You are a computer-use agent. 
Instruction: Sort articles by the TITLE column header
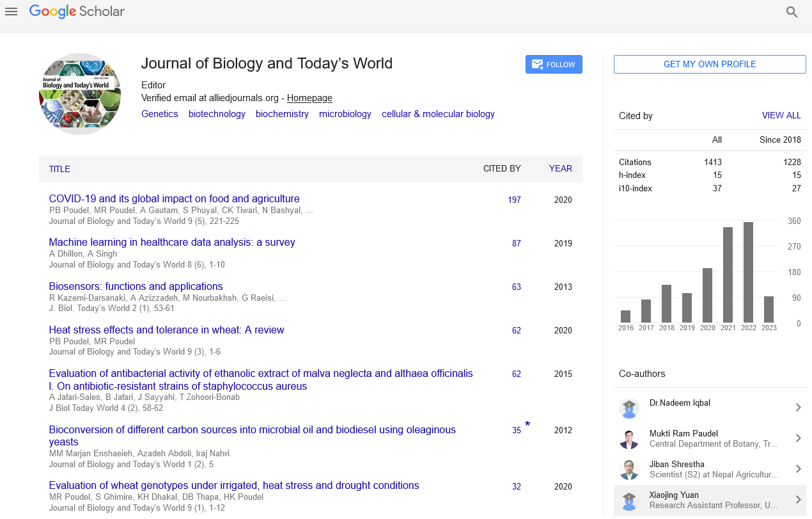(59, 169)
